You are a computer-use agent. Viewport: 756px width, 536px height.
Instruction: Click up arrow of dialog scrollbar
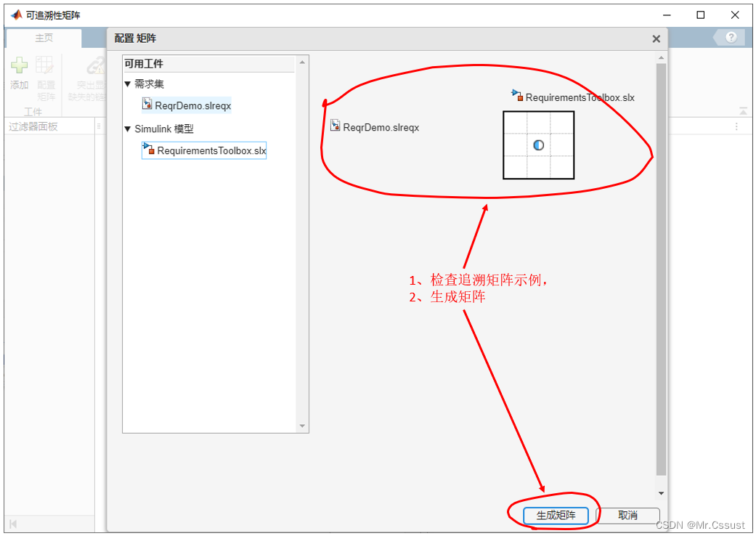tap(661, 58)
